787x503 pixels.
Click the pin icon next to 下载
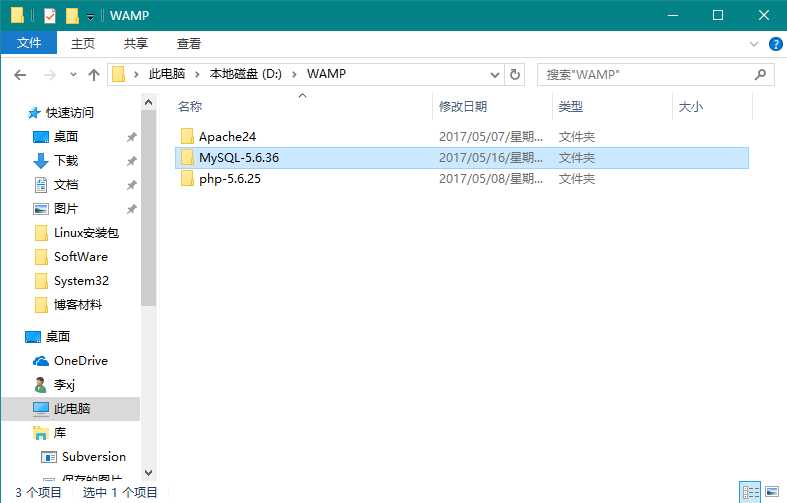(132, 161)
